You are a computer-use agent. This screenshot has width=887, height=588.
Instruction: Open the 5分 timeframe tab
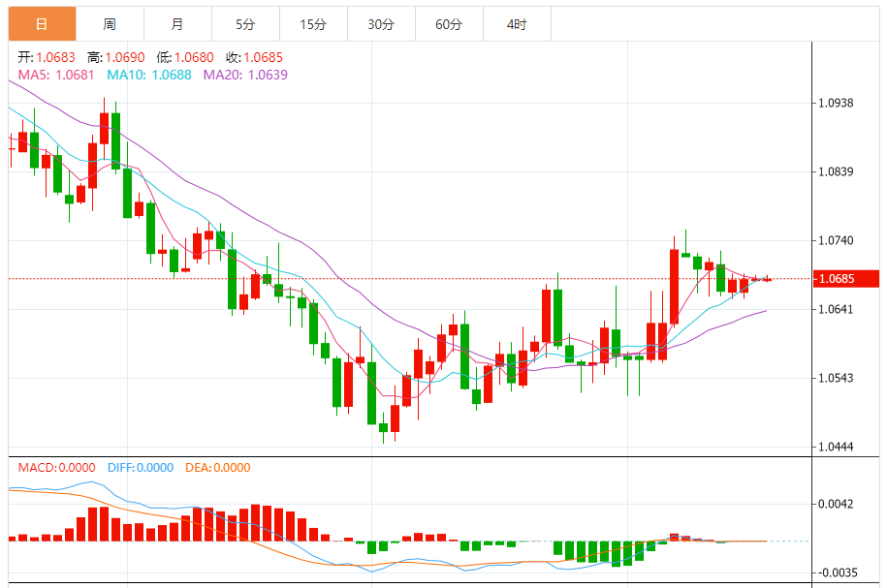tap(245, 24)
